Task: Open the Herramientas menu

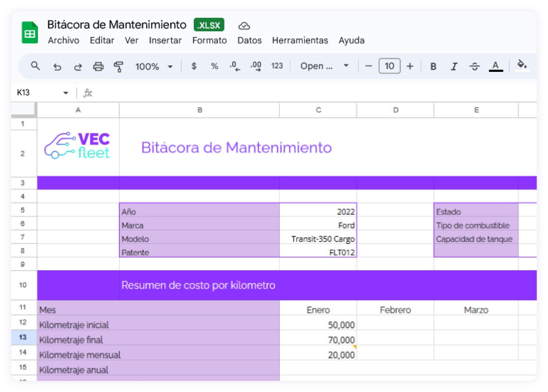Action: (x=300, y=41)
